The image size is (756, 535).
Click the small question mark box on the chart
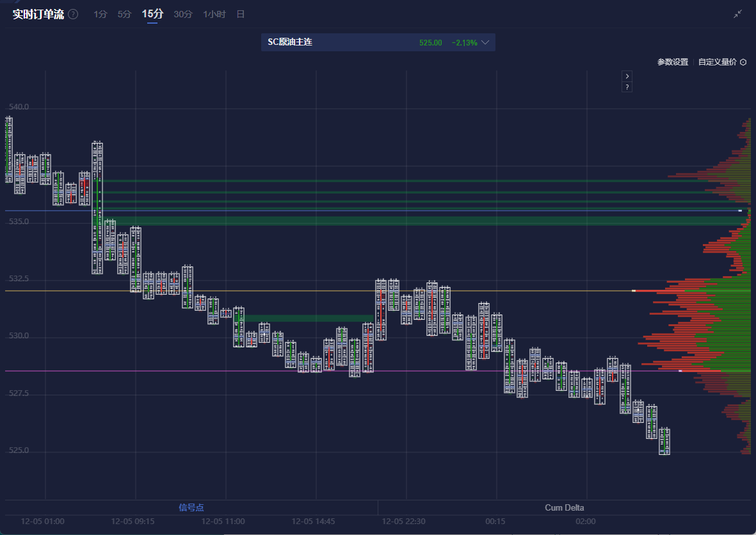point(627,87)
